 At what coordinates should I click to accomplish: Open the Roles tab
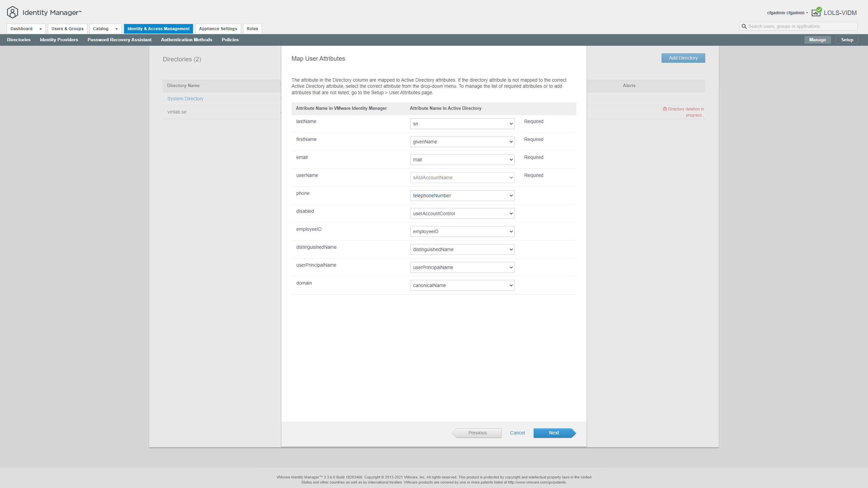[x=252, y=29]
